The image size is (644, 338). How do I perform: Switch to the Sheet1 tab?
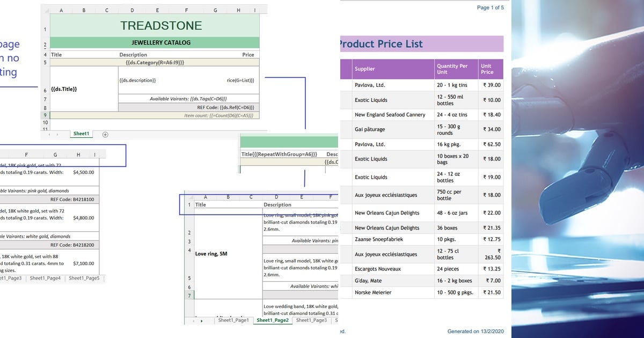[81, 134]
